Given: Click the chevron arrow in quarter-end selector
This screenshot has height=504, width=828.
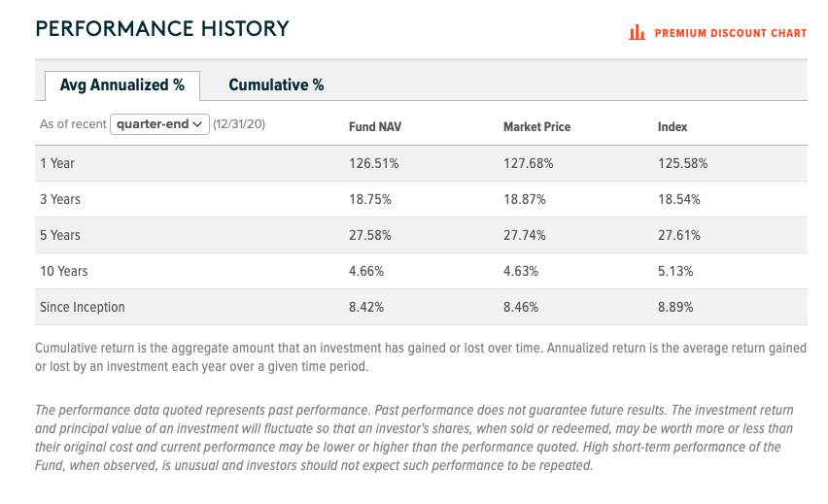Looking at the screenshot, I should click(x=197, y=124).
